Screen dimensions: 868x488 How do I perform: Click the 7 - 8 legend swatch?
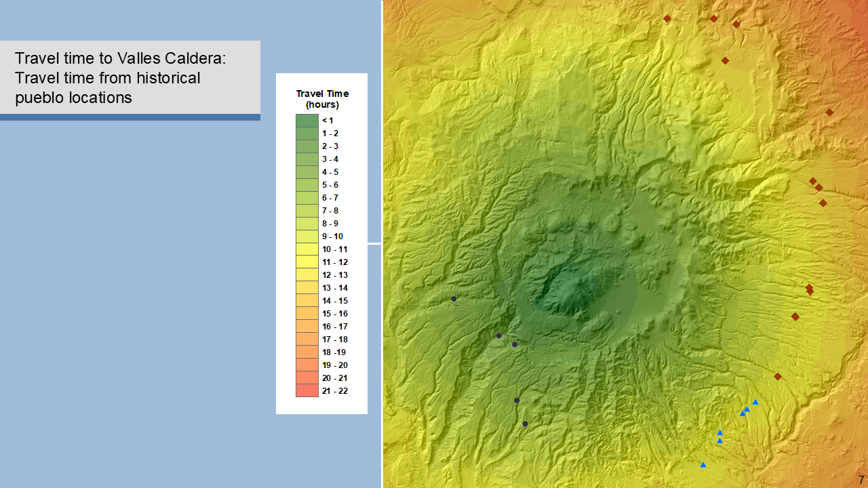307,211
